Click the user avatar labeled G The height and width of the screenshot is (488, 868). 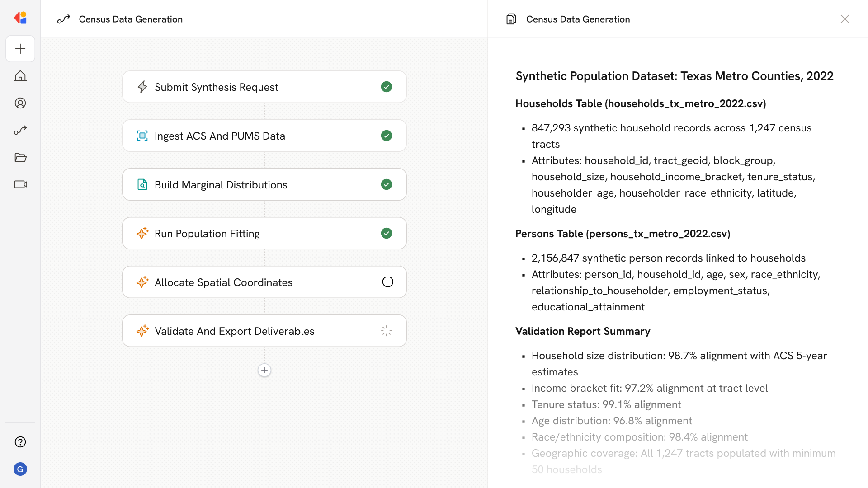(x=20, y=469)
